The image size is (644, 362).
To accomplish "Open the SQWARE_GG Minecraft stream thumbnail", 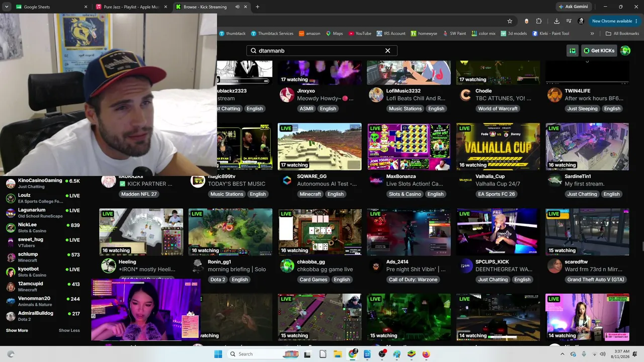I will coord(319,146).
